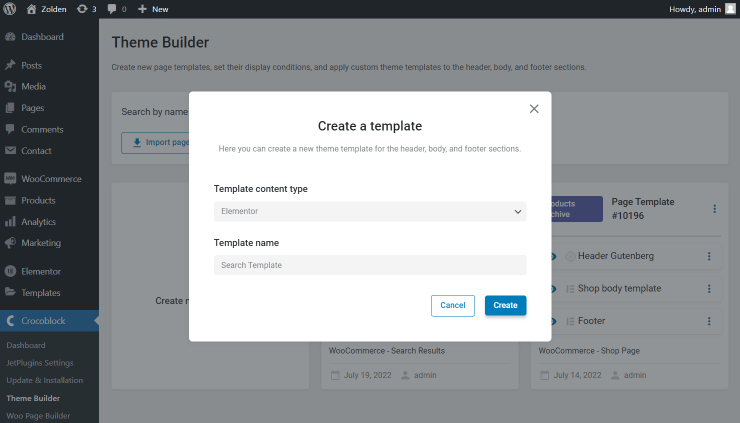Focus the Template name input field

(x=370, y=265)
